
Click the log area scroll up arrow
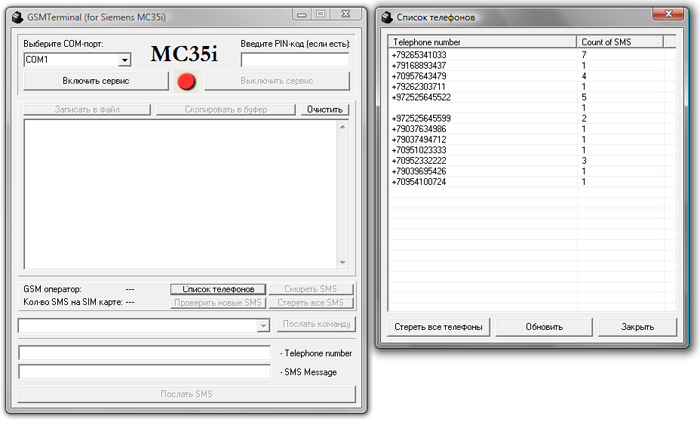pyautogui.click(x=343, y=127)
